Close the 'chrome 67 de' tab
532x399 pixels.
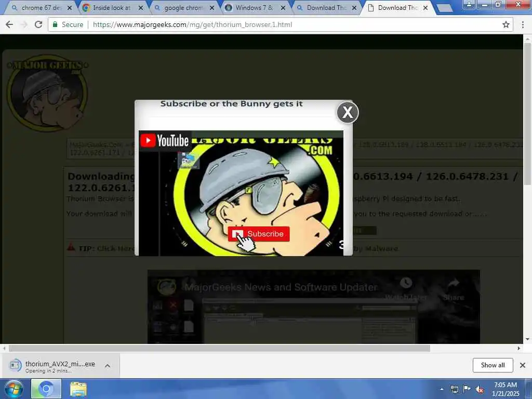pos(70,7)
